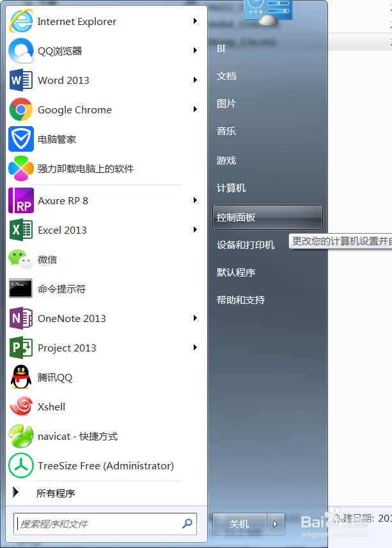Open 图片 pictures library

[226, 104]
